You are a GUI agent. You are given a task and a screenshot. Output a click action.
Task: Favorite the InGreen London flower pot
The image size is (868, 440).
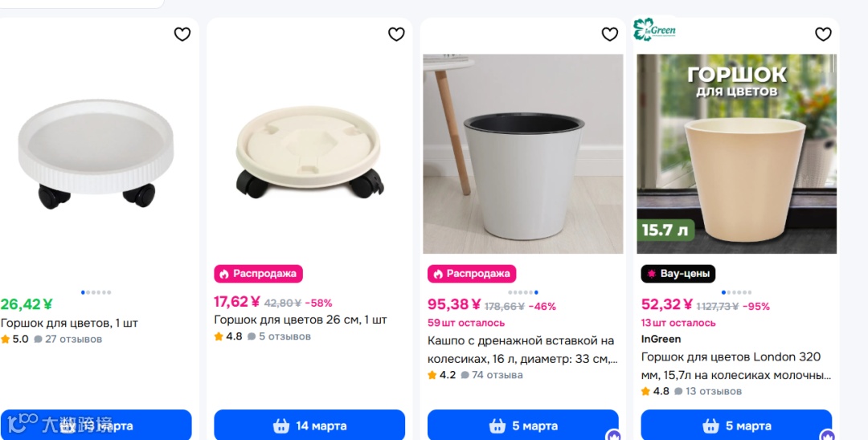(x=823, y=35)
